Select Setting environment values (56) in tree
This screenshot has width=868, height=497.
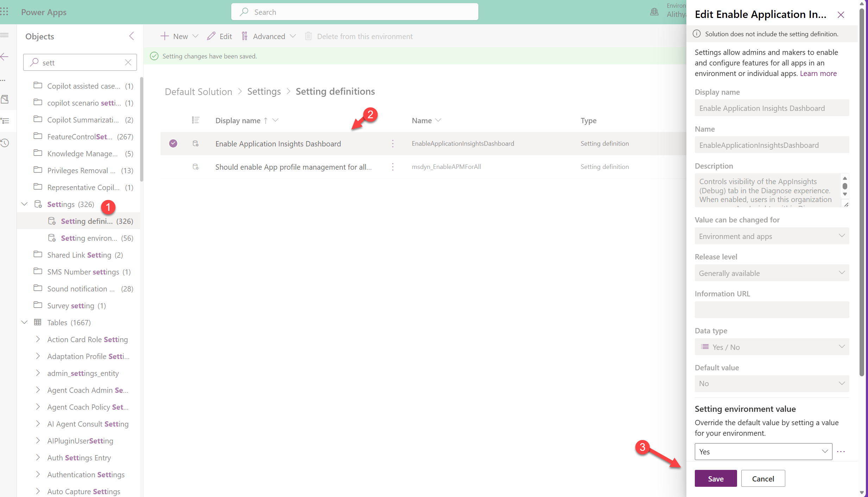[x=79, y=238]
